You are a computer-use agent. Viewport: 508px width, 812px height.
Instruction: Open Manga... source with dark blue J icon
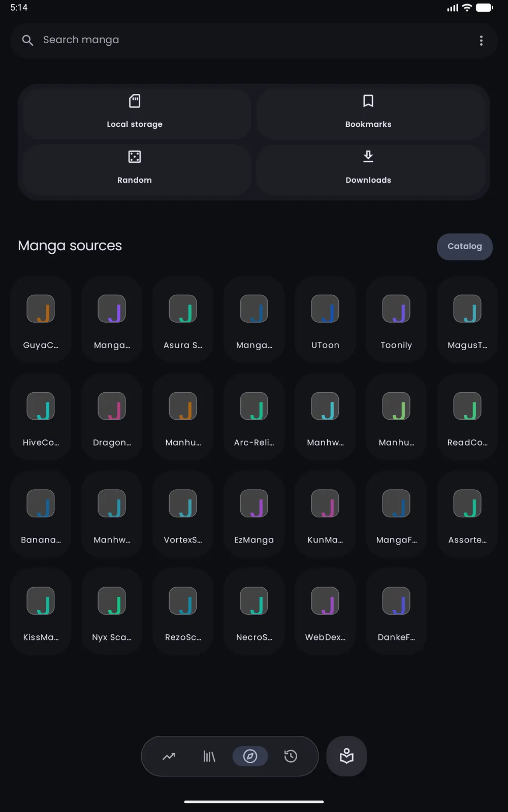tap(254, 320)
